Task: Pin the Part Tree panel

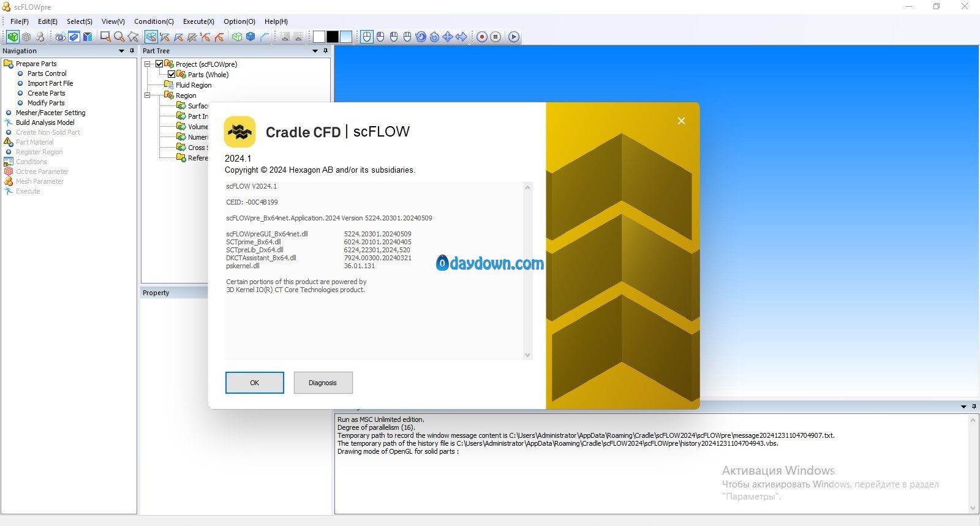Action: tap(326, 51)
